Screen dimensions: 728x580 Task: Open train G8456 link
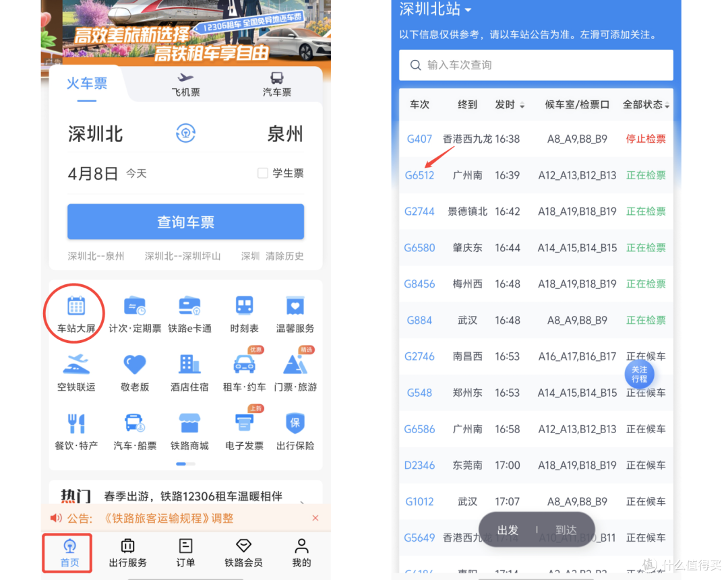click(x=419, y=284)
